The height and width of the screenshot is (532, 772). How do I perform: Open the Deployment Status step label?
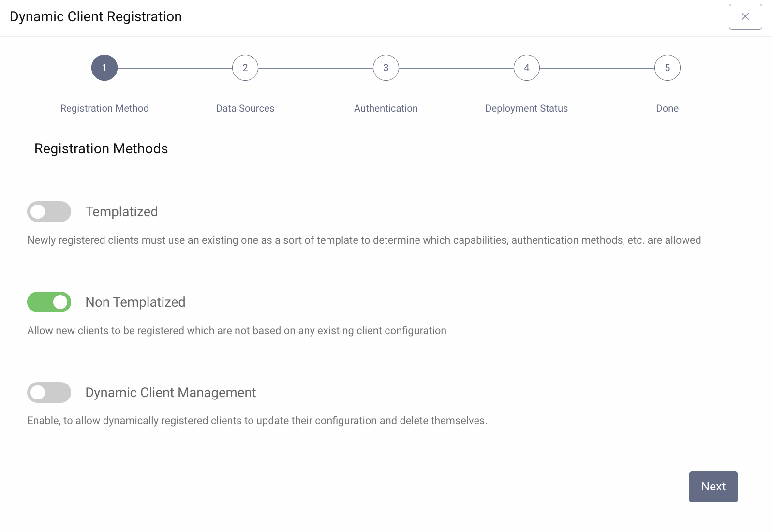[526, 108]
